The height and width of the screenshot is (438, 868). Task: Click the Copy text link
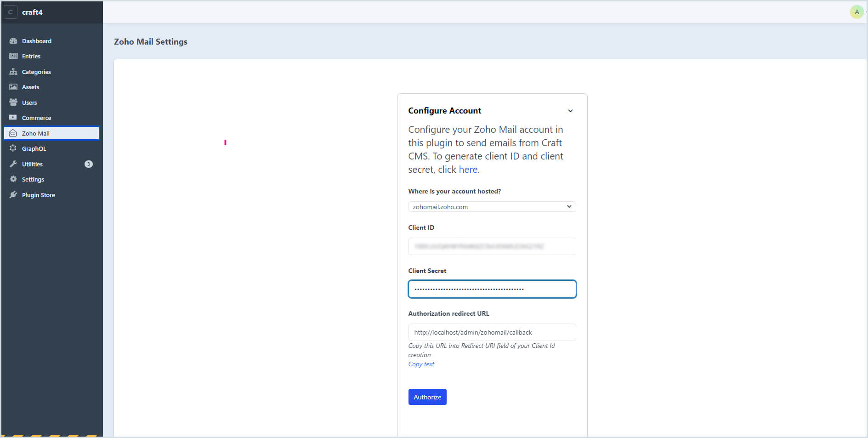point(421,364)
